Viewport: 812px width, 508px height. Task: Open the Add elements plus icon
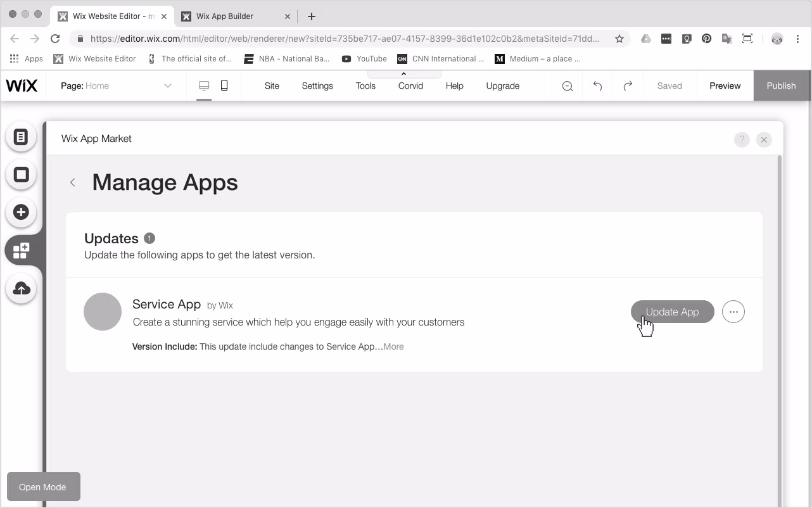coord(21,212)
